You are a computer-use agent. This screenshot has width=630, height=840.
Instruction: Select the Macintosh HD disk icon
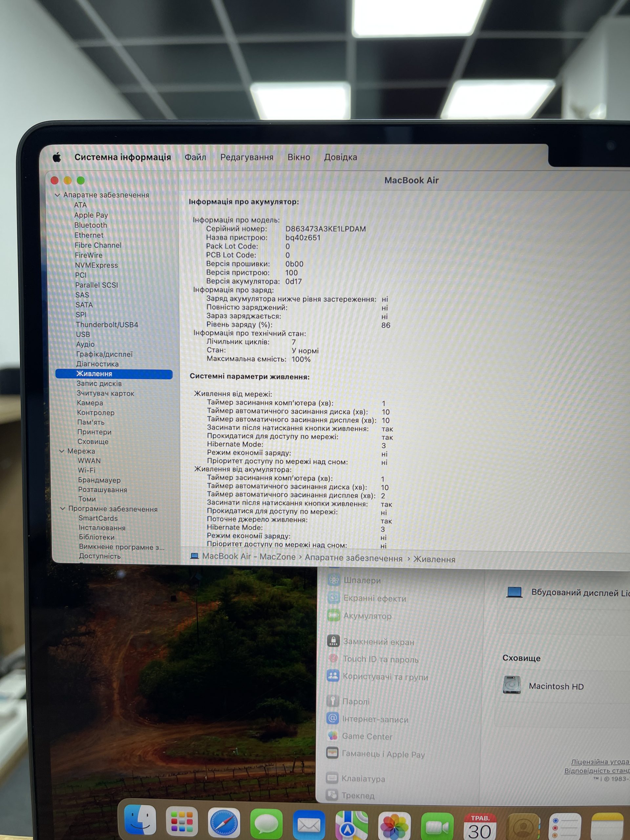pos(512,685)
